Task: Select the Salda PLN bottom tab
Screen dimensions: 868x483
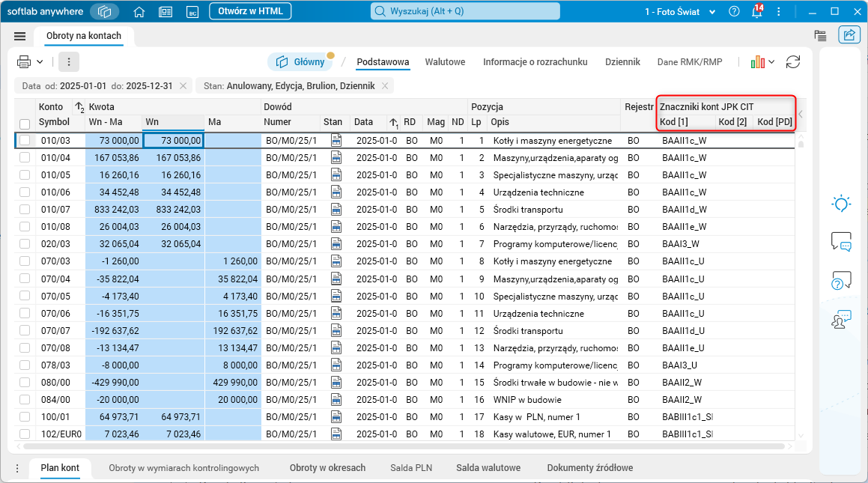Action: [411, 468]
